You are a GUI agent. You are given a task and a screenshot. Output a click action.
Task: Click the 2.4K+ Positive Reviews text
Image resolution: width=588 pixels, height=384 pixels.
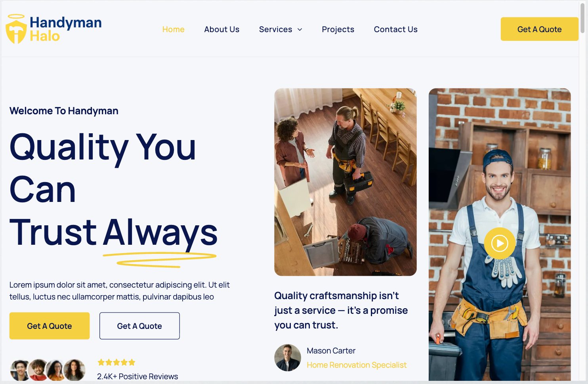point(137,376)
